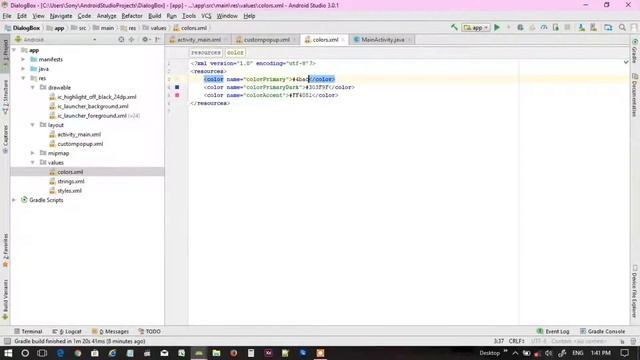Click the scroll-from-source target icon

[x=121, y=40]
